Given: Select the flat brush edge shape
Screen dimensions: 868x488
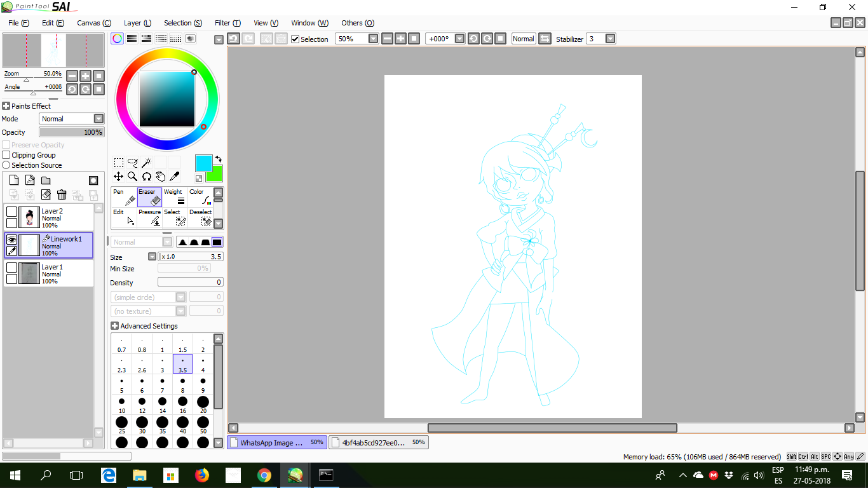Looking at the screenshot, I should [x=217, y=242].
